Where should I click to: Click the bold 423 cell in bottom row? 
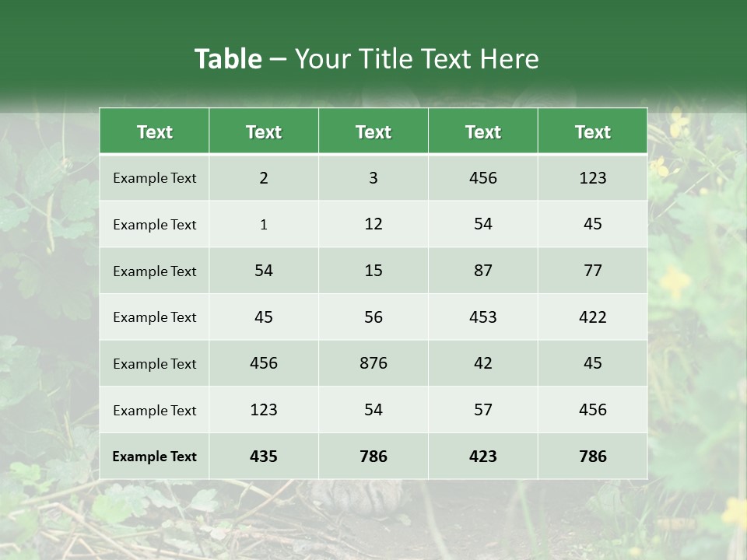coord(483,457)
